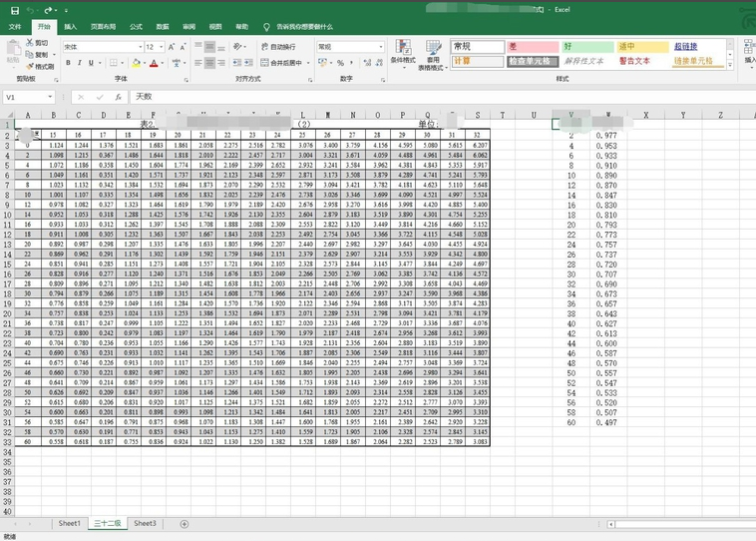Click the yellow Fill Color bucket
The image size is (756, 541).
pyautogui.click(x=137, y=63)
